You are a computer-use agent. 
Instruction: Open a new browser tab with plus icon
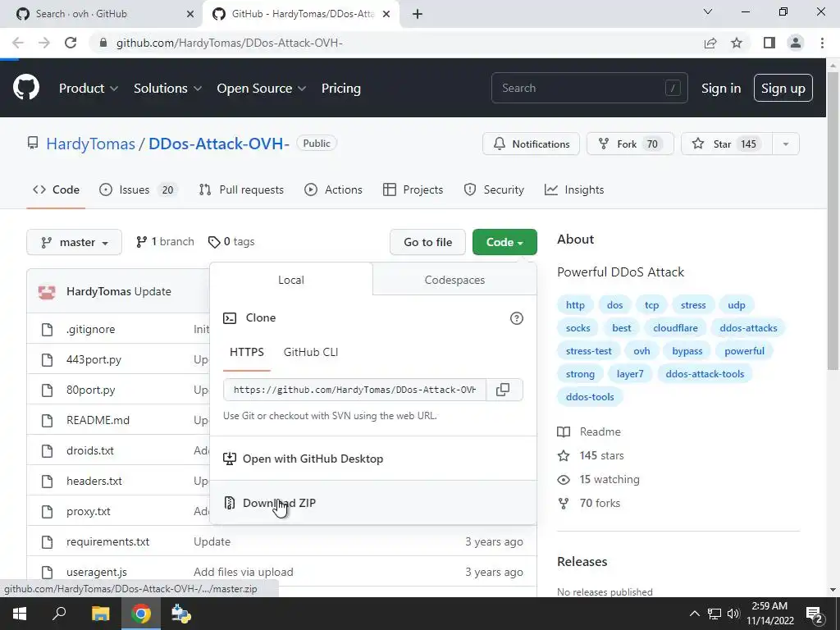coord(418,14)
